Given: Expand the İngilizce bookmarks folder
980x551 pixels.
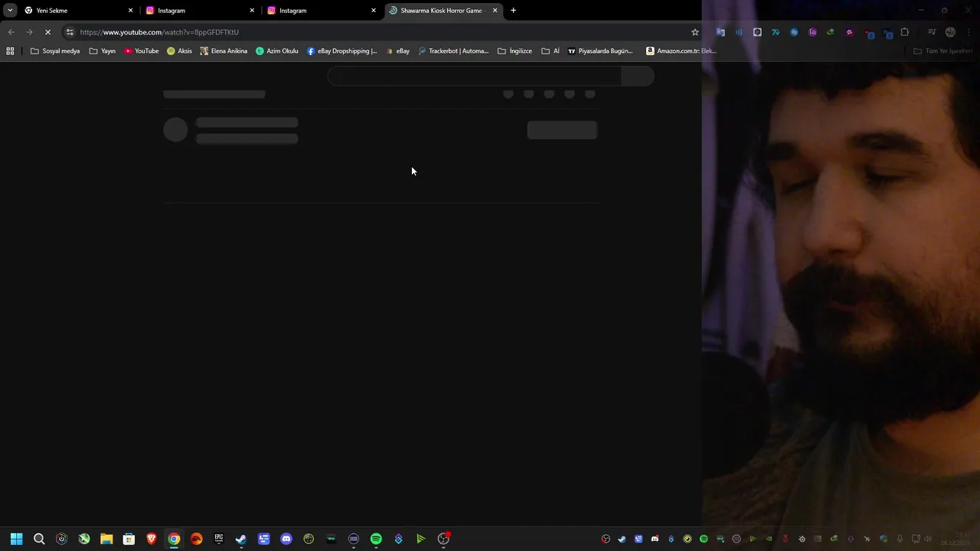Looking at the screenshot, I should (x=515, y=51).
